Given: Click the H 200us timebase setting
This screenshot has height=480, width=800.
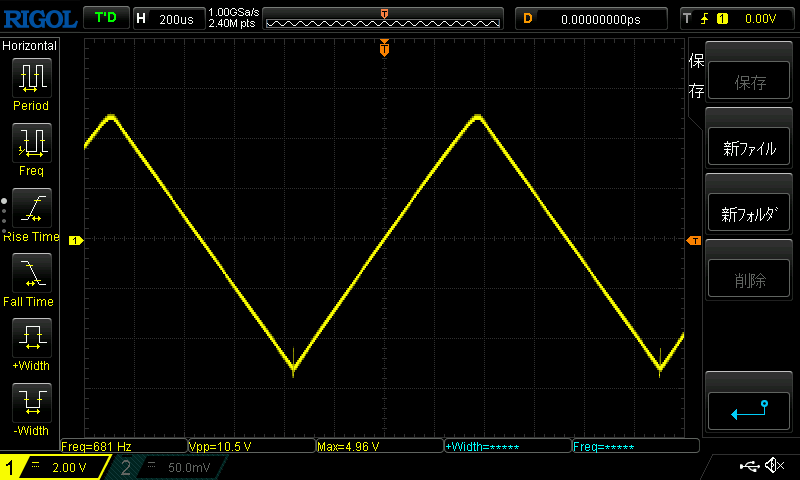Looking at the screenshot, I should [169, 19].
